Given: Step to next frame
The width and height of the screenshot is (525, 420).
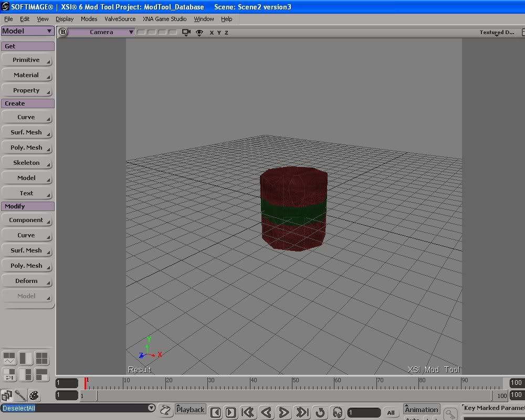Looking at the screenshot, I should click(230, 412).
